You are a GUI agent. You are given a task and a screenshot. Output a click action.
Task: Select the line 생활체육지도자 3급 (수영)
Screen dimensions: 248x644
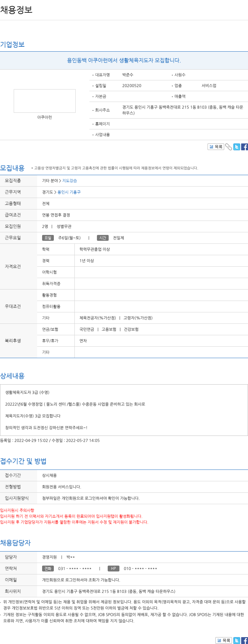pos(27,392)
